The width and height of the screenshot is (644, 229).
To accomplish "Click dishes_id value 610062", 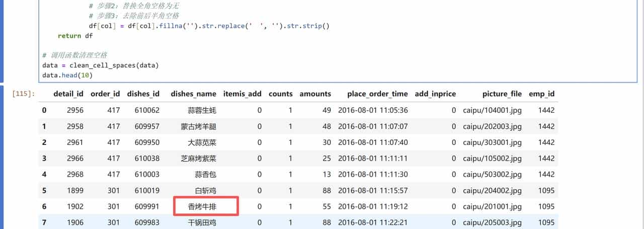I will 147,110.
